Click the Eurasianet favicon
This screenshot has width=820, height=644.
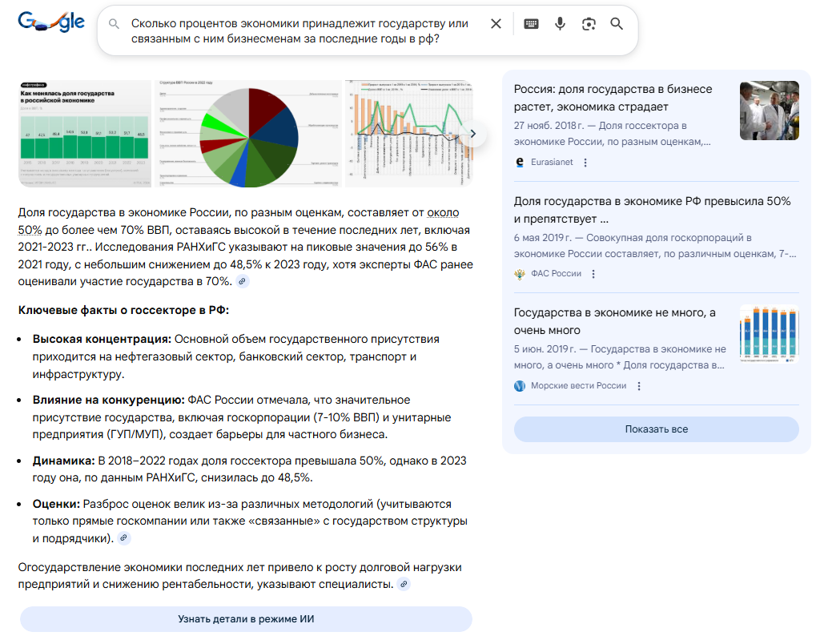(x=519, y=162)
